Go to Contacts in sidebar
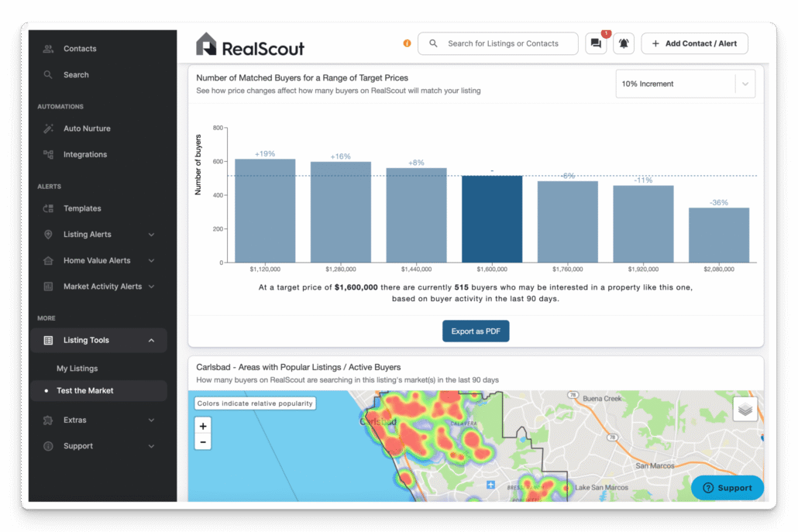Viewport: 798px width, 532px height. (x=80, y=49)
